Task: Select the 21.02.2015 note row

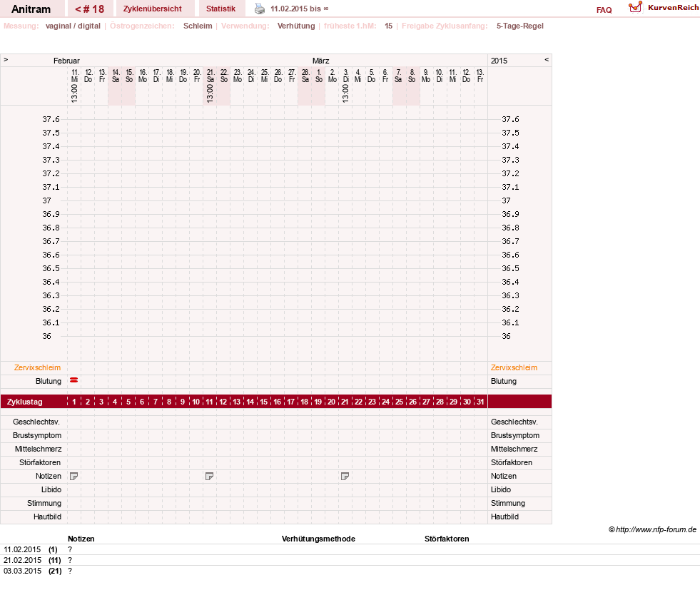Action: (350, 560)
